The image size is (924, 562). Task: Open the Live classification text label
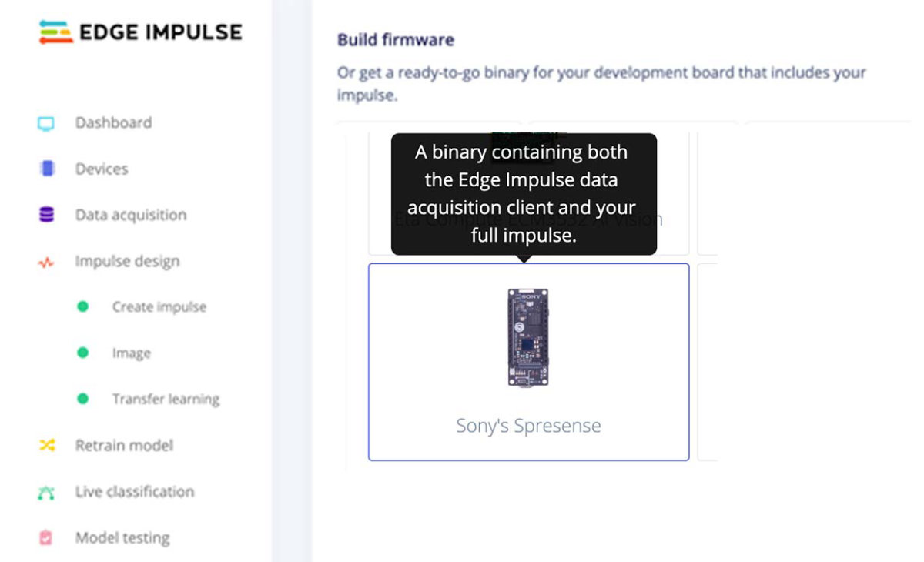(x=135, y=492)
